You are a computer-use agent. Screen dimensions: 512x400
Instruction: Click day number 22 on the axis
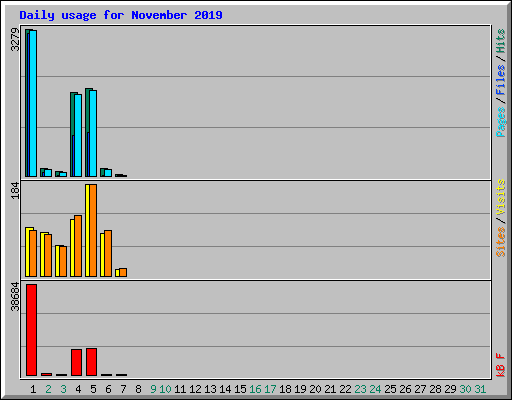tap(345, 389)
